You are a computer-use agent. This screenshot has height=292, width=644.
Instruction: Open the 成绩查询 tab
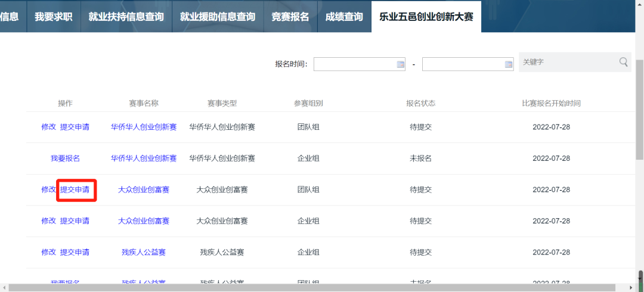click(344, 17)
